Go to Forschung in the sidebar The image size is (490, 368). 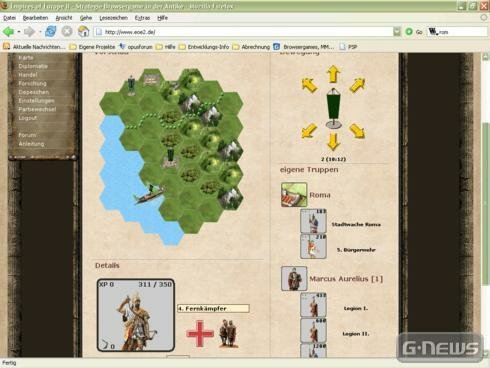click(x=32, y=83)
